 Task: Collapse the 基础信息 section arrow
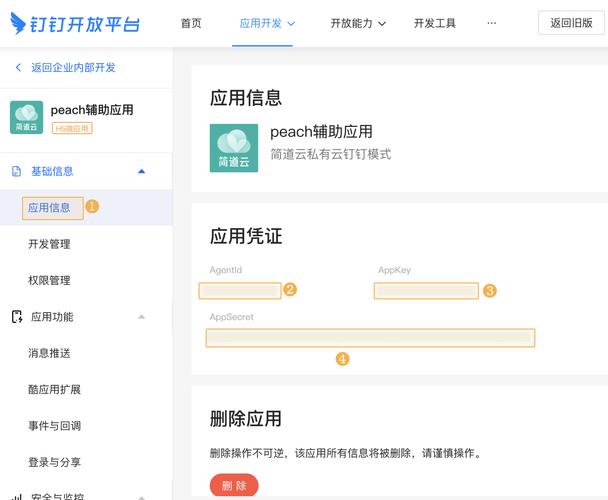tap(142, 171)
